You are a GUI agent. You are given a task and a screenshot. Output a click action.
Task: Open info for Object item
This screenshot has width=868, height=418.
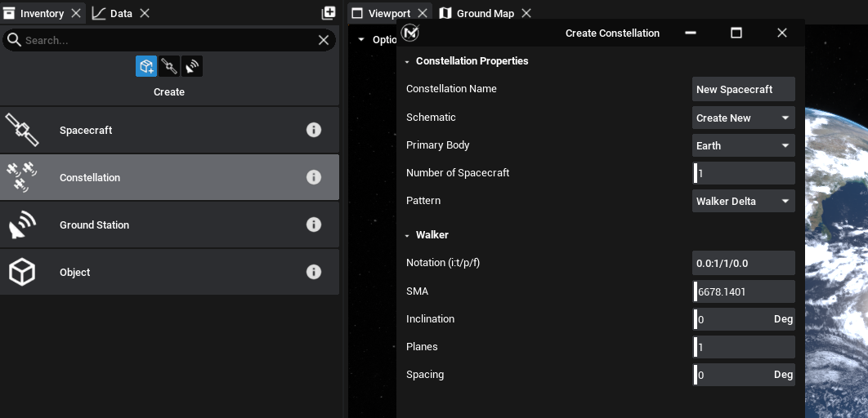tap(314, 272)
